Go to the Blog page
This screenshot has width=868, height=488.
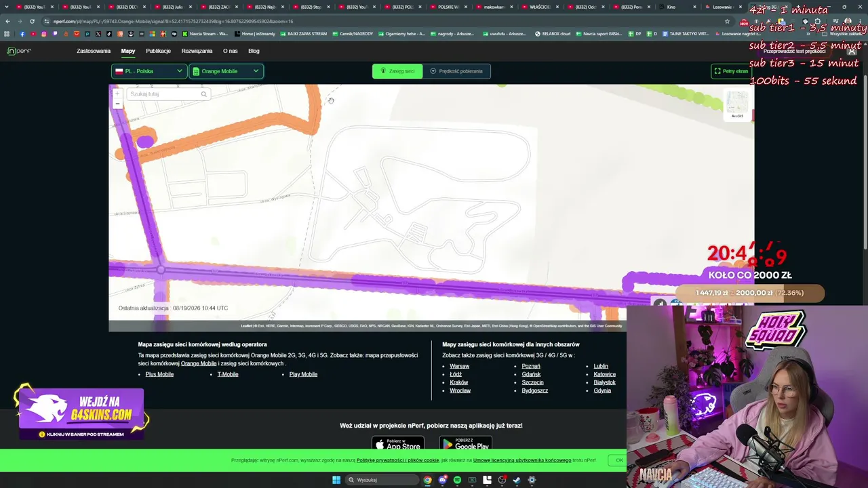coord(254,51)
